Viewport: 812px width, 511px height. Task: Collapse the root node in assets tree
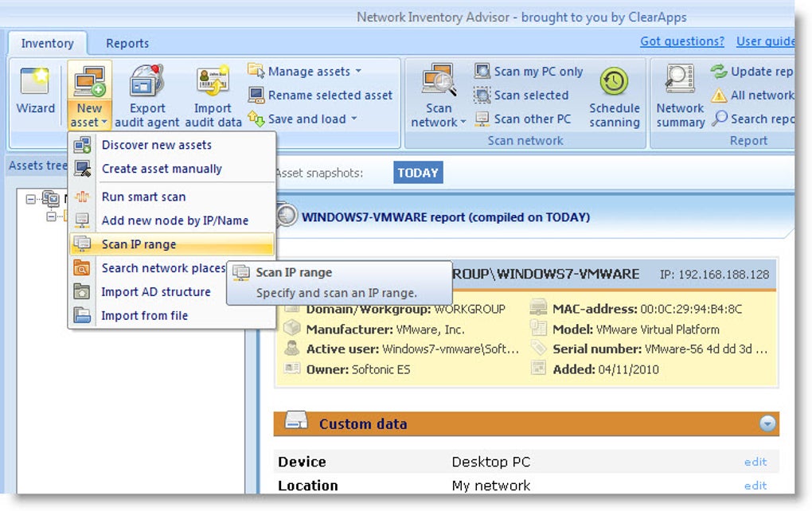[x=30, y=199]
